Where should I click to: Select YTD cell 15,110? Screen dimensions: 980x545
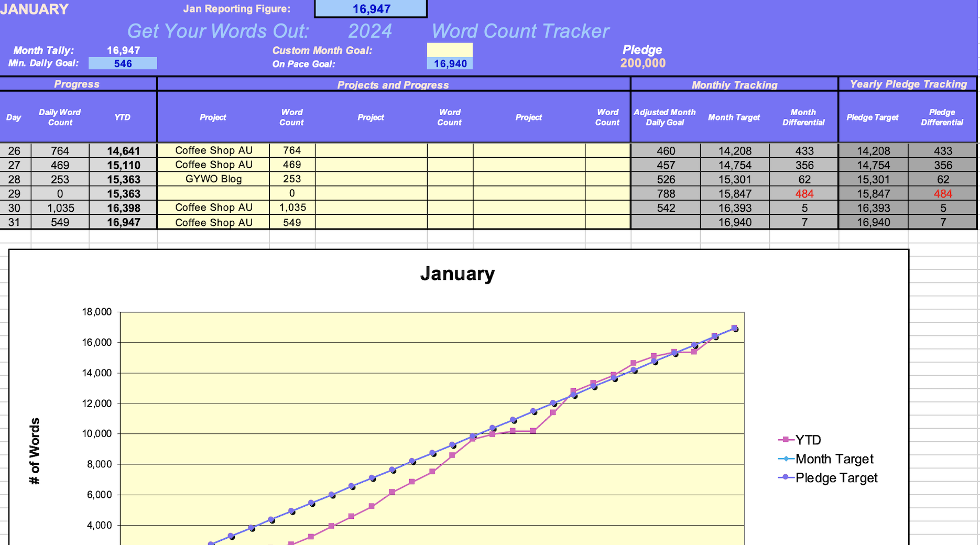[124, 165]
